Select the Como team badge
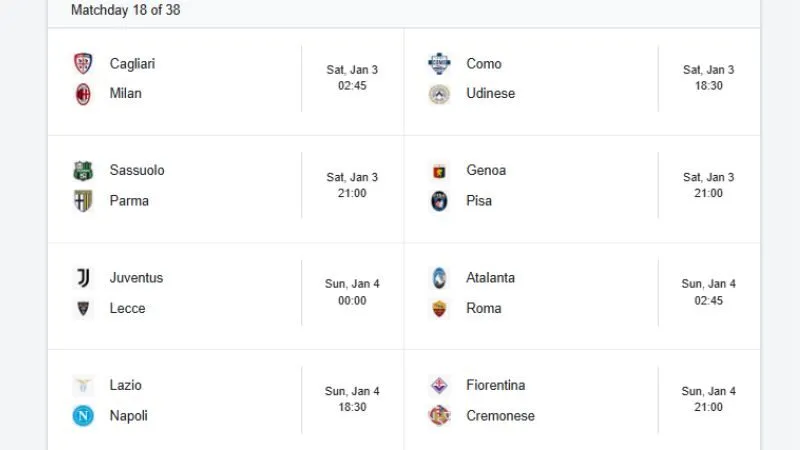The image size is (800, 450). pos(440,64)
